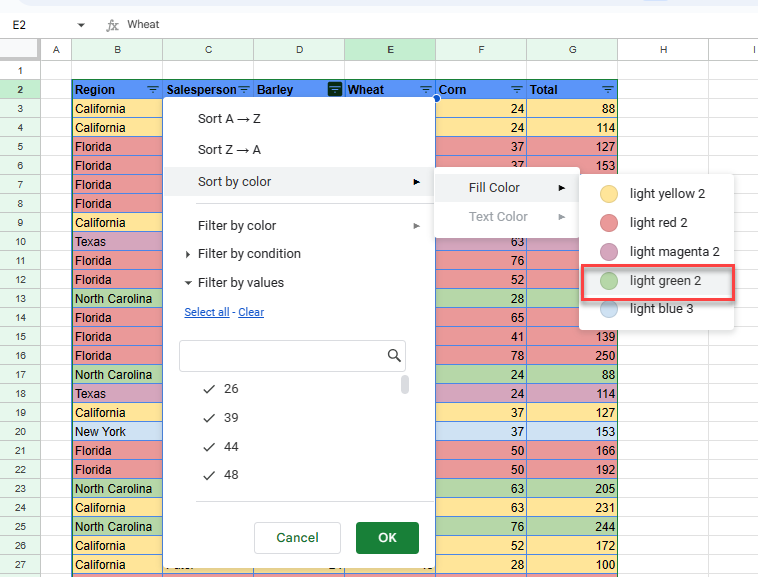Click the filter icon in Salesperson header
This screenshot has width=758, height=577.
(244, 90)
